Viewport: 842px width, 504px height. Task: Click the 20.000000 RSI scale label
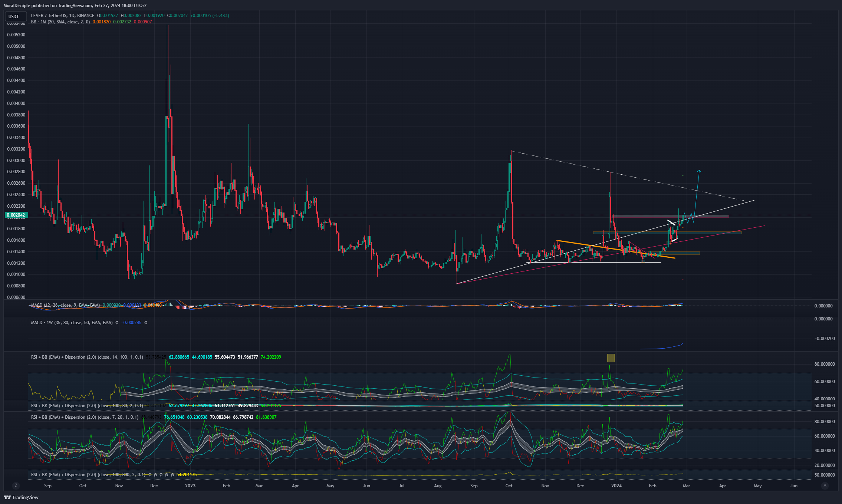point(825,465)
